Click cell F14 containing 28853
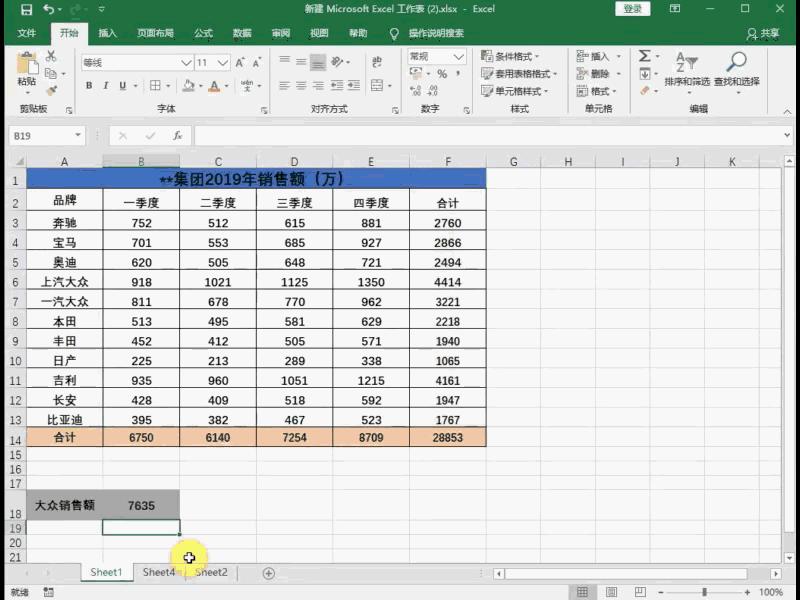The height and width of the screenshot is (600, 800). tap(448, 437)
